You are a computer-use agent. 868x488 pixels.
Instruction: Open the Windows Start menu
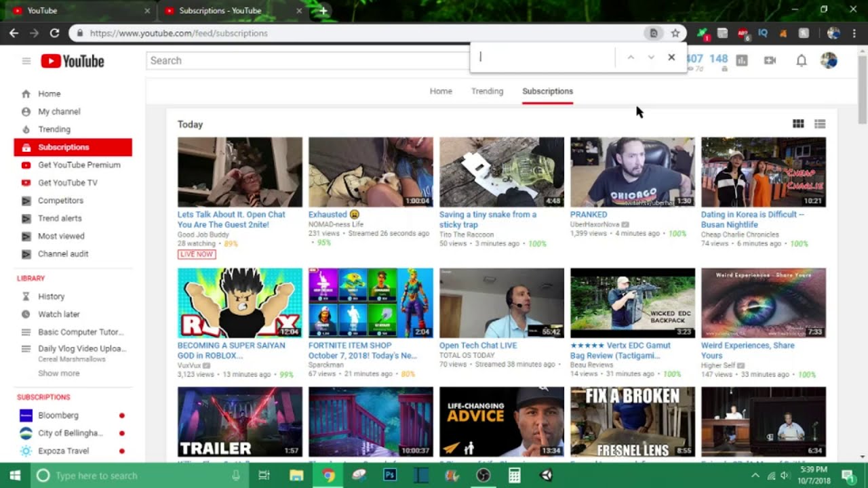(x=15, y=475)
